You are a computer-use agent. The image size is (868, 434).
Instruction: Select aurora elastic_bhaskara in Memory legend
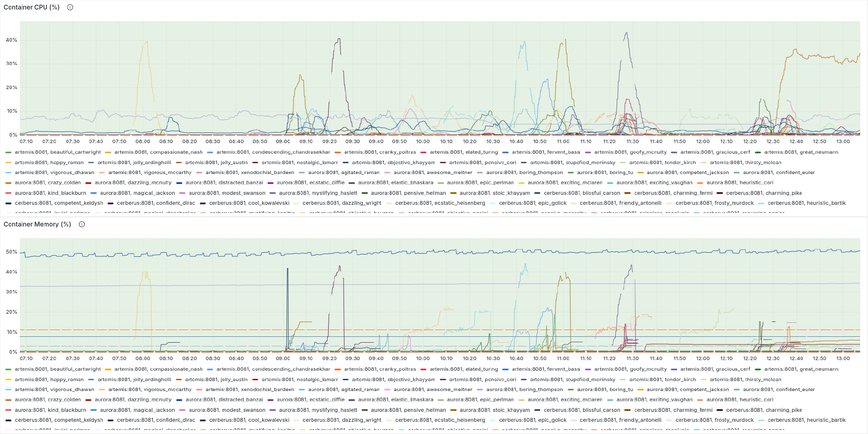coord(396,400)
